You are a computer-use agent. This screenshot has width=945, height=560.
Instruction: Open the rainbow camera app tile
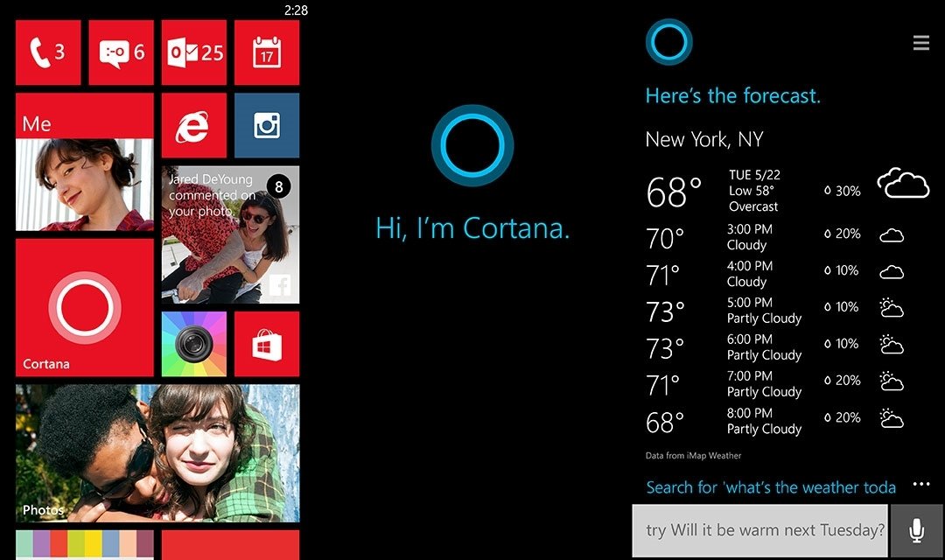click(x=194, y=344)
